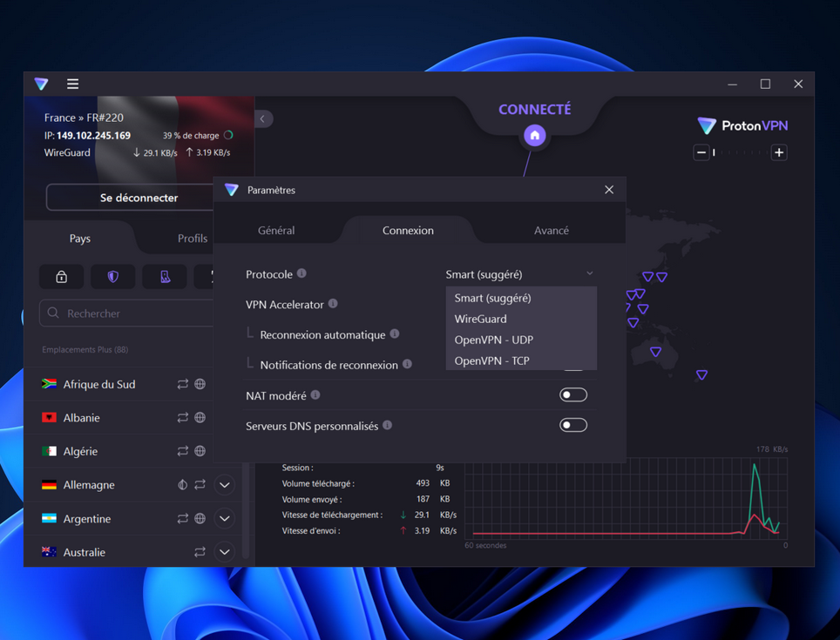
Task: Click the Emplacements Plus (88) header
Action: tap(85, 350)
